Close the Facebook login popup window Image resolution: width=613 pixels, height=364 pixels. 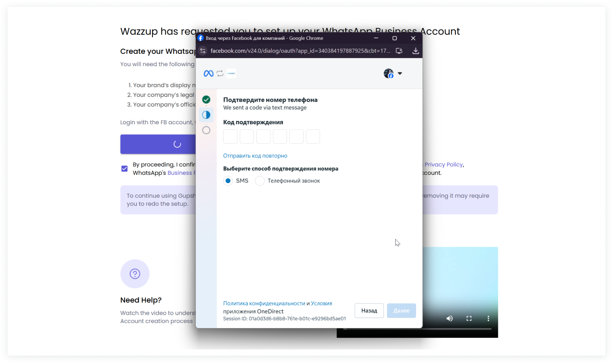pos(413,38)
